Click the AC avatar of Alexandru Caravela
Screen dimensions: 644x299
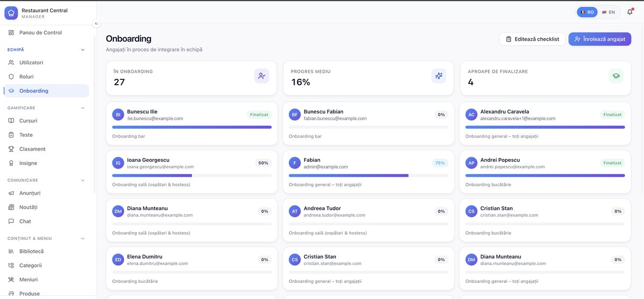pos(471,115)
